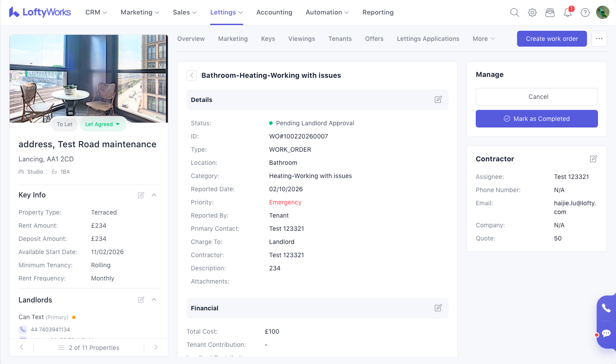Open the floating phone dialer icon
616x364 pixels.
(x=606, y=308)
